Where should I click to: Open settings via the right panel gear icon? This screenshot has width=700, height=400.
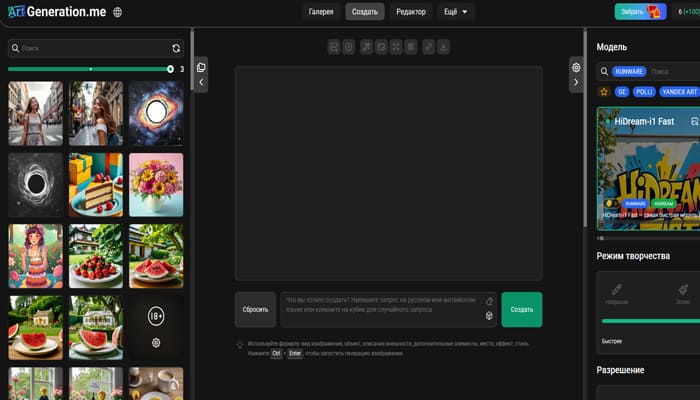576,67
